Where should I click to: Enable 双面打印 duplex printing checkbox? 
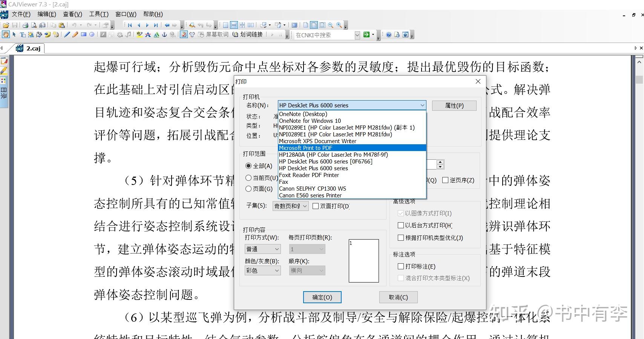[316, 206]
